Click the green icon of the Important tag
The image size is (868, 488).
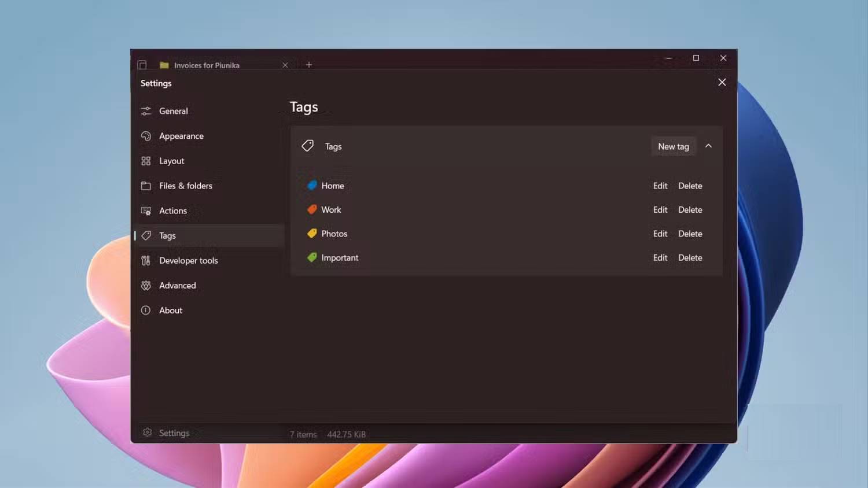pos(311,257)
